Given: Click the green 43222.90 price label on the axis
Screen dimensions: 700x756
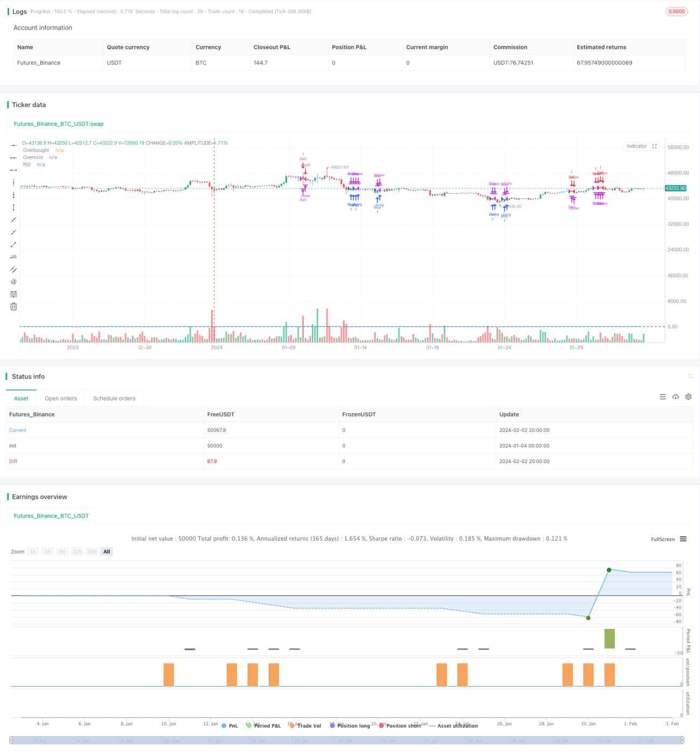Looking at the screenshot, I should tap(676, 188).
